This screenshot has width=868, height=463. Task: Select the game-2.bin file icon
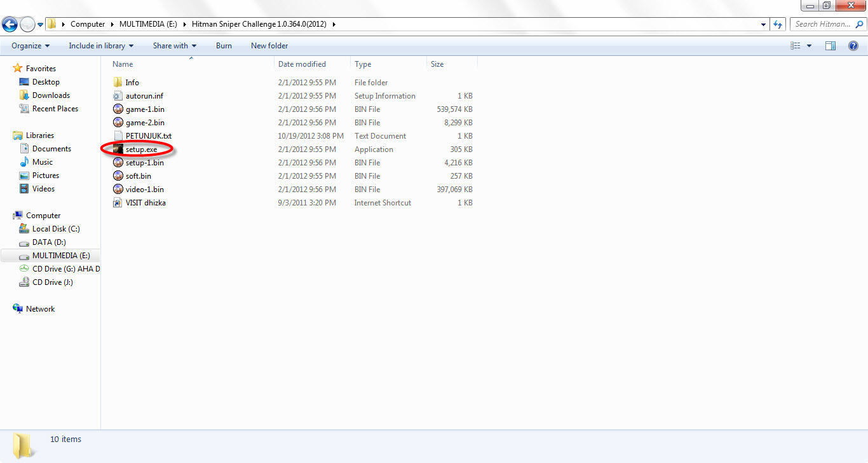coord(118,123)
